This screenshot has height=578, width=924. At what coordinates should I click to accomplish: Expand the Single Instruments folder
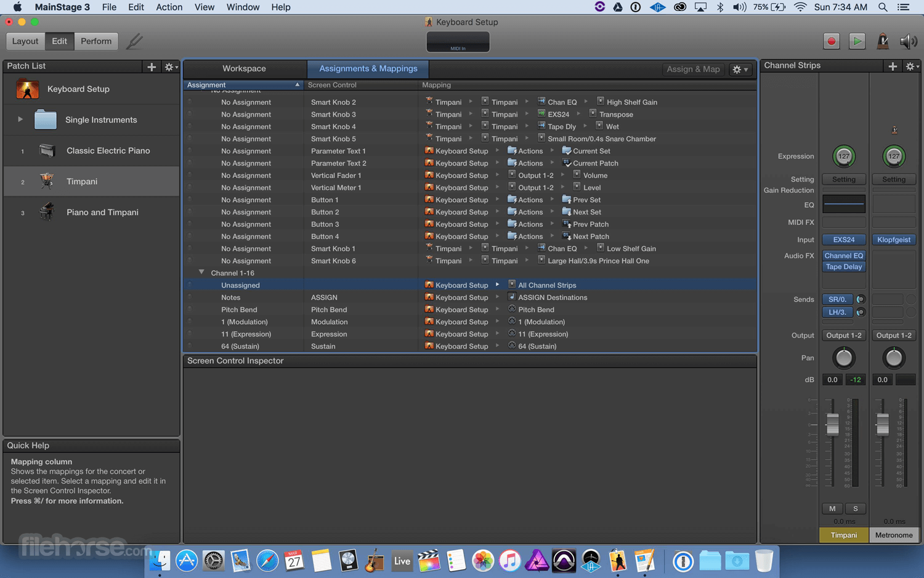(x=20, y=120)
